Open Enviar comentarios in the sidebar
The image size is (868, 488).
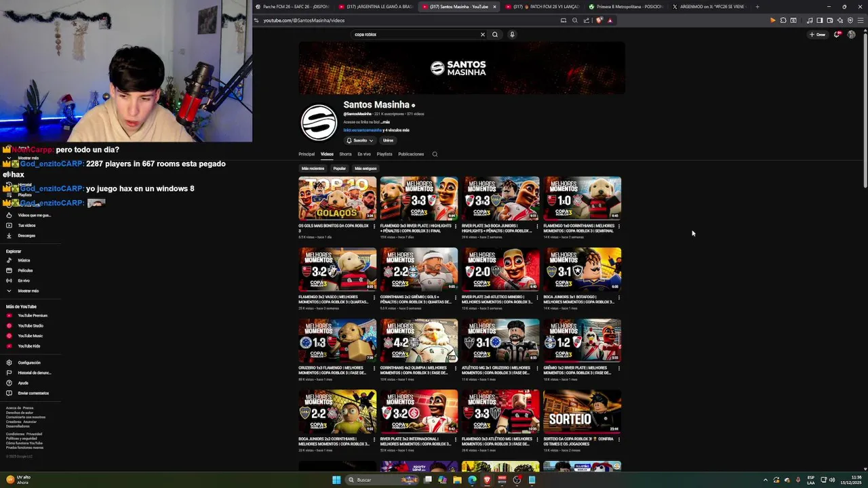pos(33,393)
